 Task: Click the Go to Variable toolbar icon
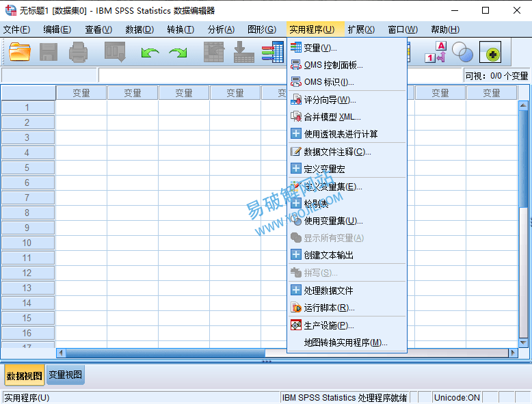[243, 52]
